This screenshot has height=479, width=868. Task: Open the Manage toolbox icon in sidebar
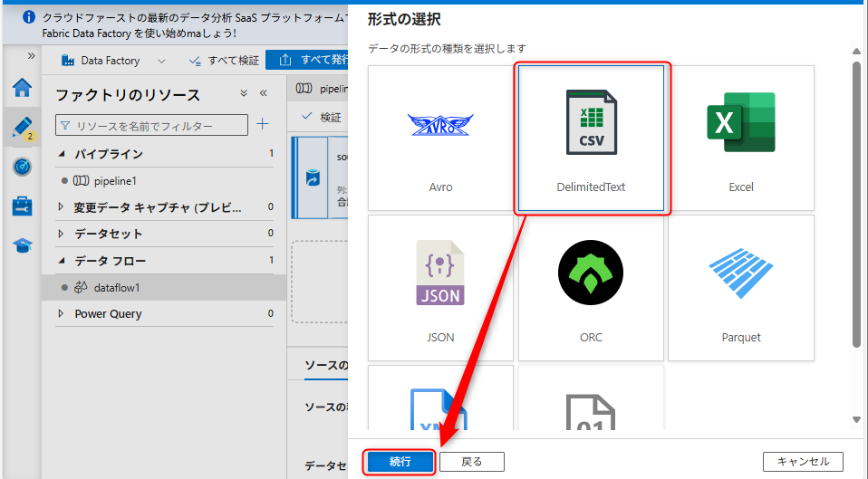coord(22,206)
